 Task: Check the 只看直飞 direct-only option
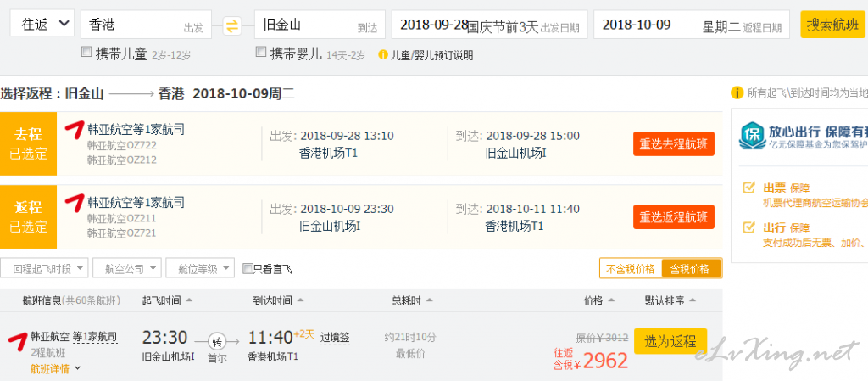[x=248, y=269]
